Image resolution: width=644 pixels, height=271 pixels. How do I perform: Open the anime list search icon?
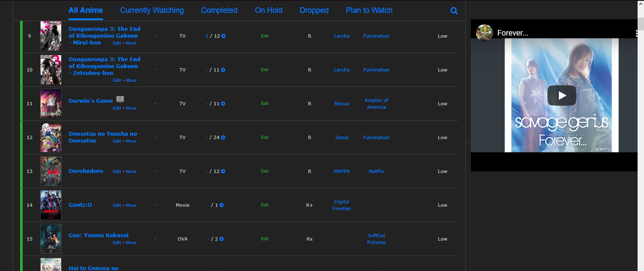(454, 11)
